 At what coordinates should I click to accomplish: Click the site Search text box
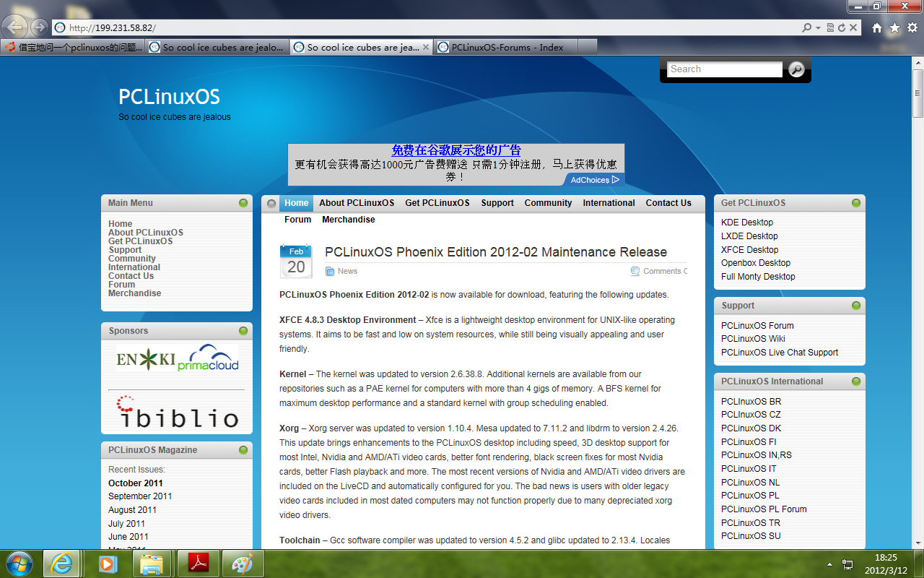tap(724, 69)
